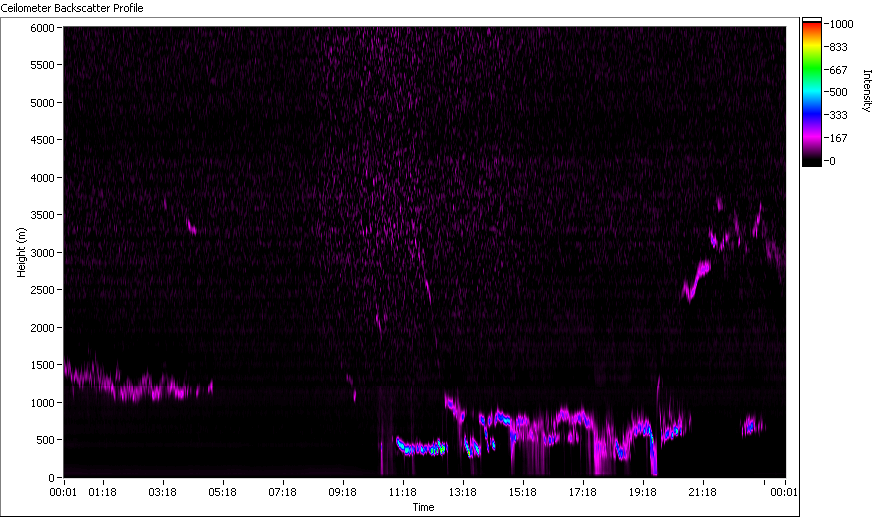Click the 'Height (m)' y-axis label
The width and height of the screenshot is (876, 517).
[21, 252]
